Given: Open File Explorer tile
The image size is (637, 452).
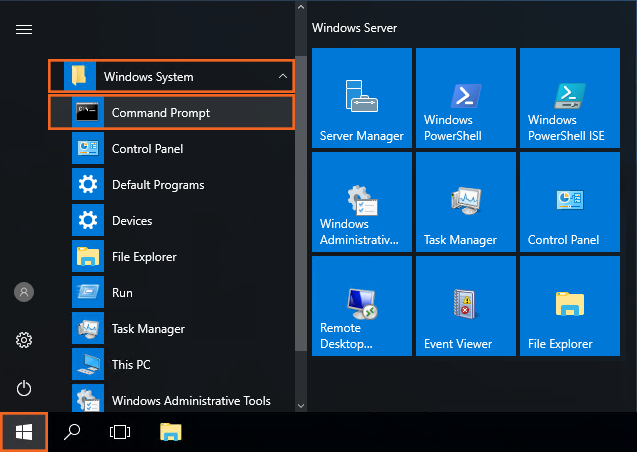Looking at the screenshot, I should coord(570,306).
